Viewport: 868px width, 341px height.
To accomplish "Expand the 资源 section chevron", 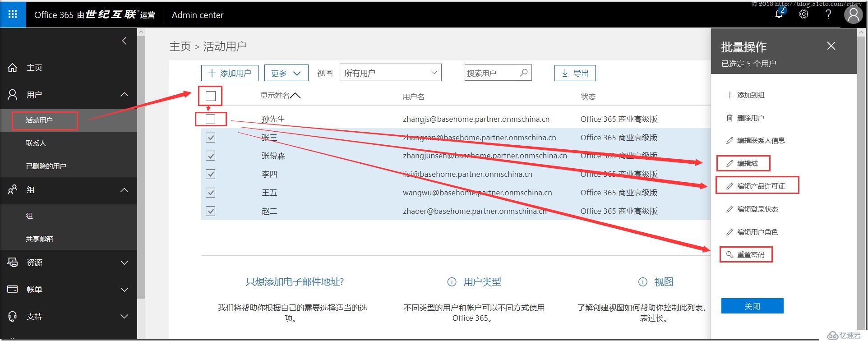I will (125, 263).
